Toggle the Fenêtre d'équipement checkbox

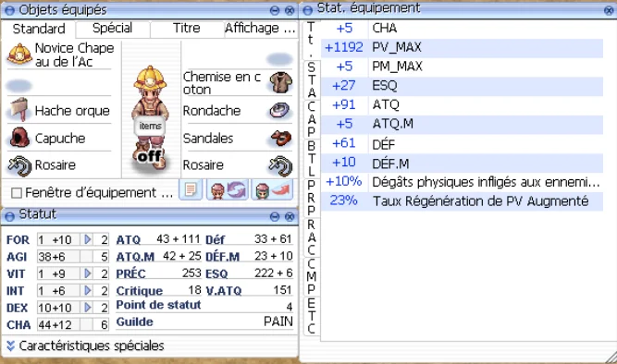coord(17,192)
